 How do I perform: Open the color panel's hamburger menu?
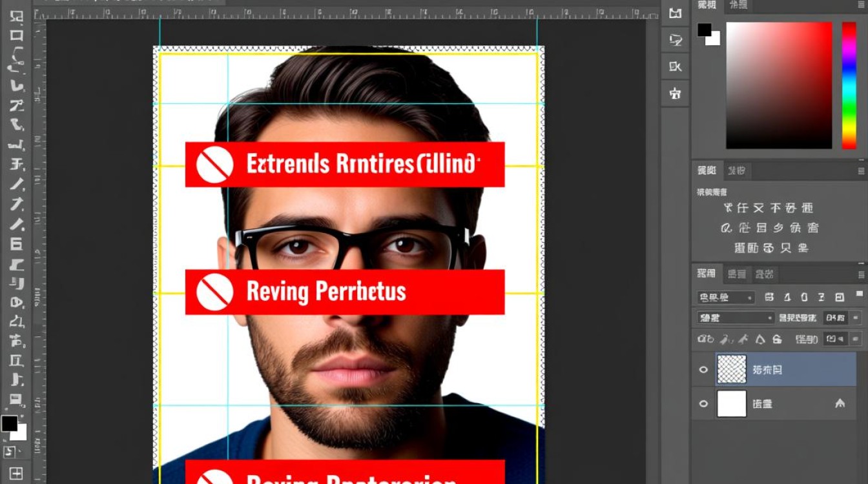point(860,6)
